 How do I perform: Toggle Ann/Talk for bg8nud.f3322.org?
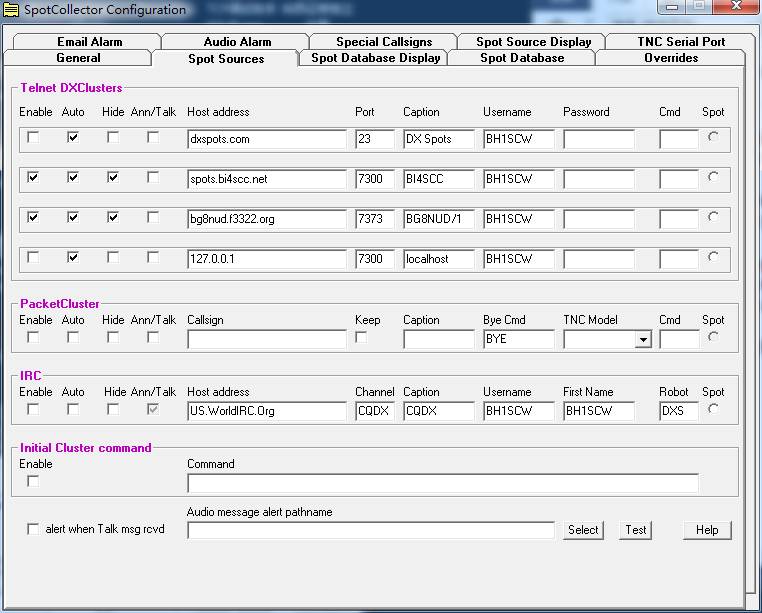(153, 218)
